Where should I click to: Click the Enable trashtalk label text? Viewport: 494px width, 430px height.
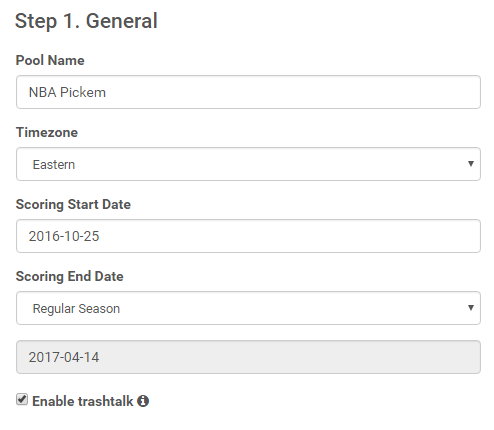(83, 401)
